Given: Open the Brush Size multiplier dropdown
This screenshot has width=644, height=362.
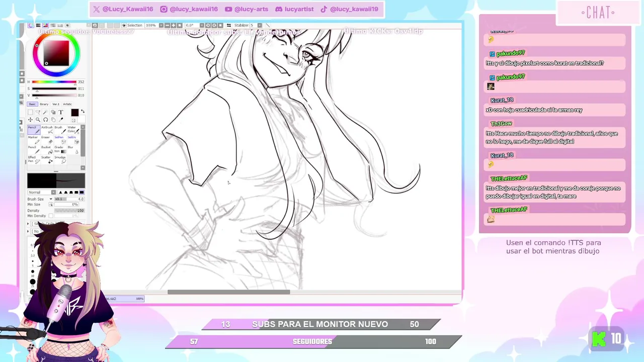Looking at the screenshot, I should point(51,199).
